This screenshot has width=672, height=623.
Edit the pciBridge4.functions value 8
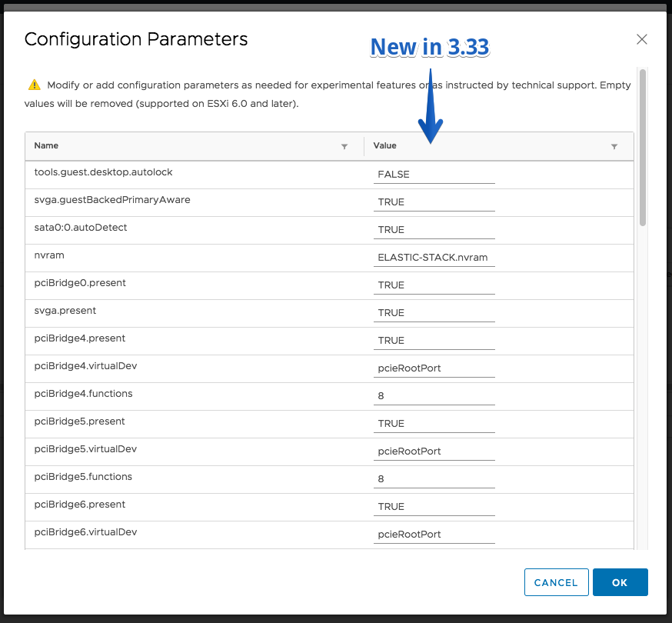pos(434,396)
